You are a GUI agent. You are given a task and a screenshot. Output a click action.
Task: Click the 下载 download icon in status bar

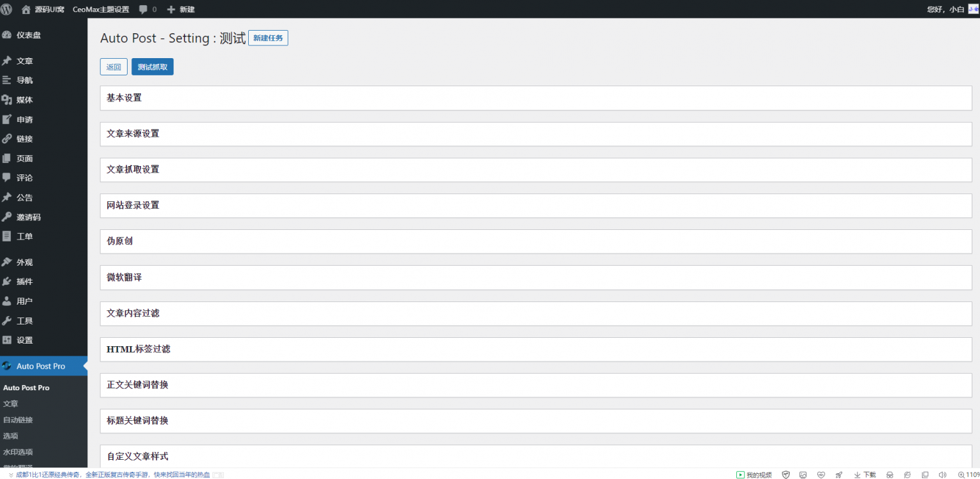click(x=857, y=475)
